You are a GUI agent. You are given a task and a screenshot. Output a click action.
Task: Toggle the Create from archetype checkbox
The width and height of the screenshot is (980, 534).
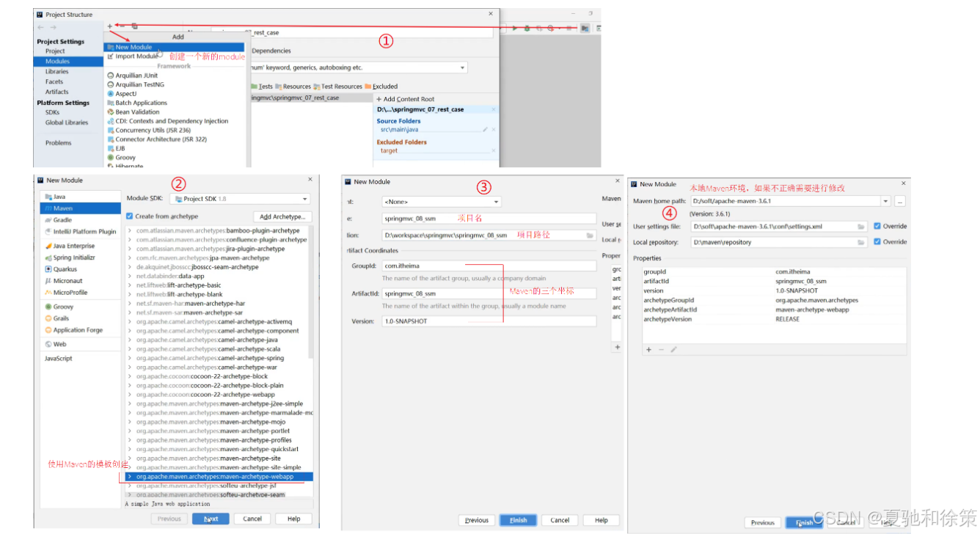click(x=130, y=216)
